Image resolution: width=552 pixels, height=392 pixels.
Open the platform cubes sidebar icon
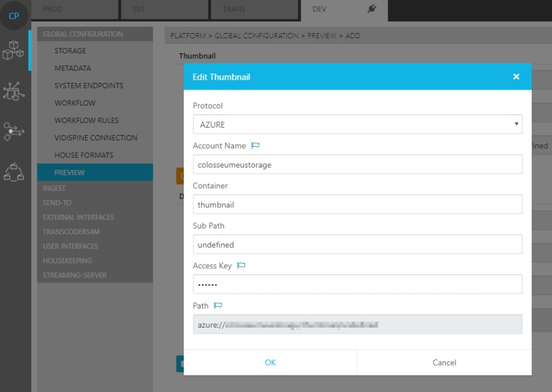pyautogui.click(x=13, y=50)
